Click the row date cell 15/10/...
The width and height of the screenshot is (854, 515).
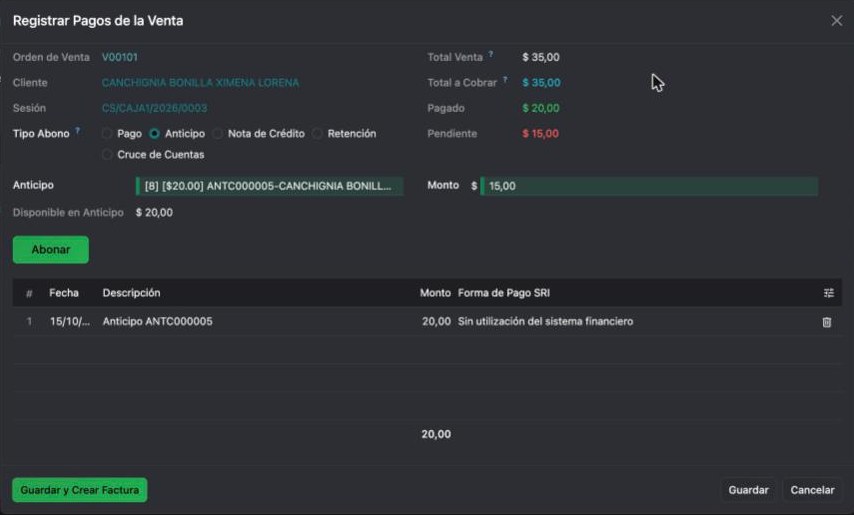coord(70,322)
